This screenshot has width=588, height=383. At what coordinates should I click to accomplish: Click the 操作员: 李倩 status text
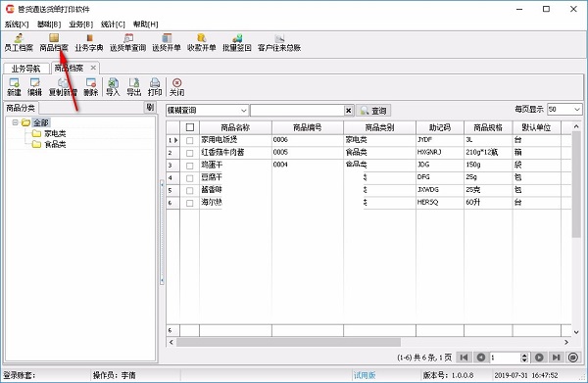pos(115,375)
